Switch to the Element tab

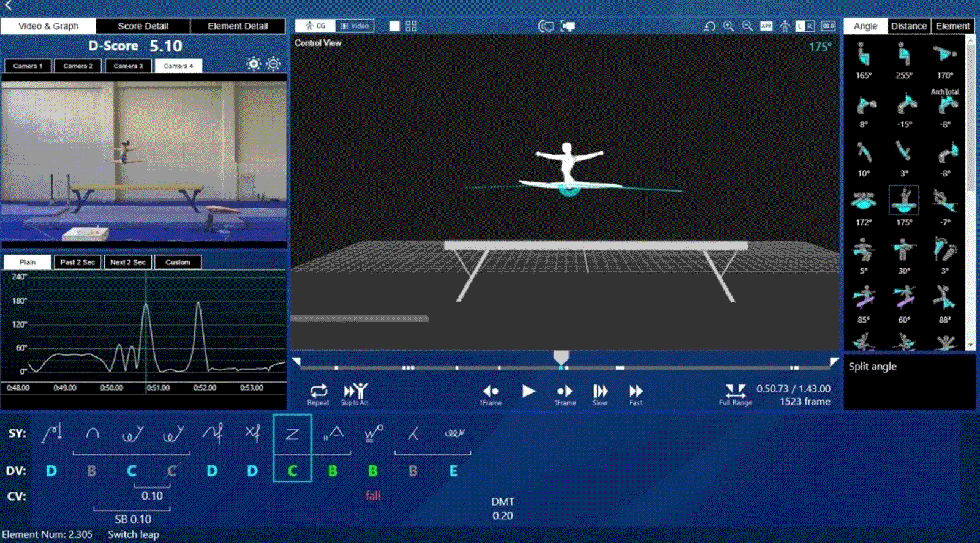[x=952, y=26]
